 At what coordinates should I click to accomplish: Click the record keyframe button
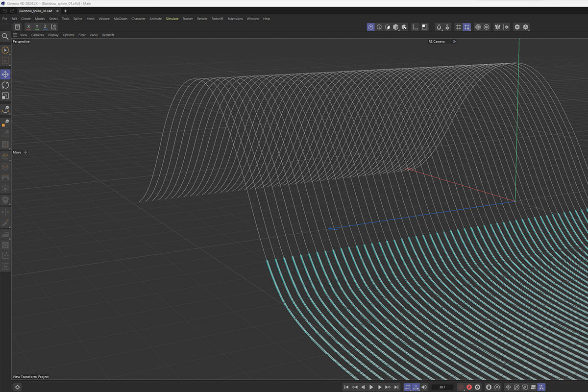point(461,387)
